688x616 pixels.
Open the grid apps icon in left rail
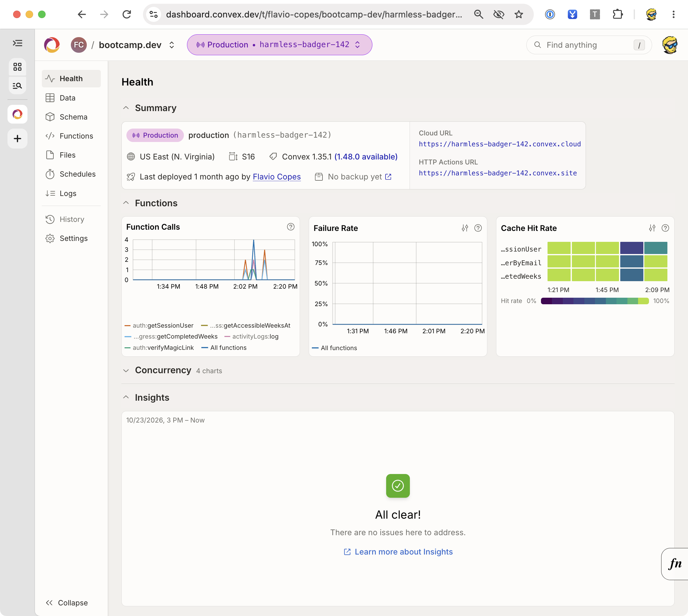click(x=17, y=67)
